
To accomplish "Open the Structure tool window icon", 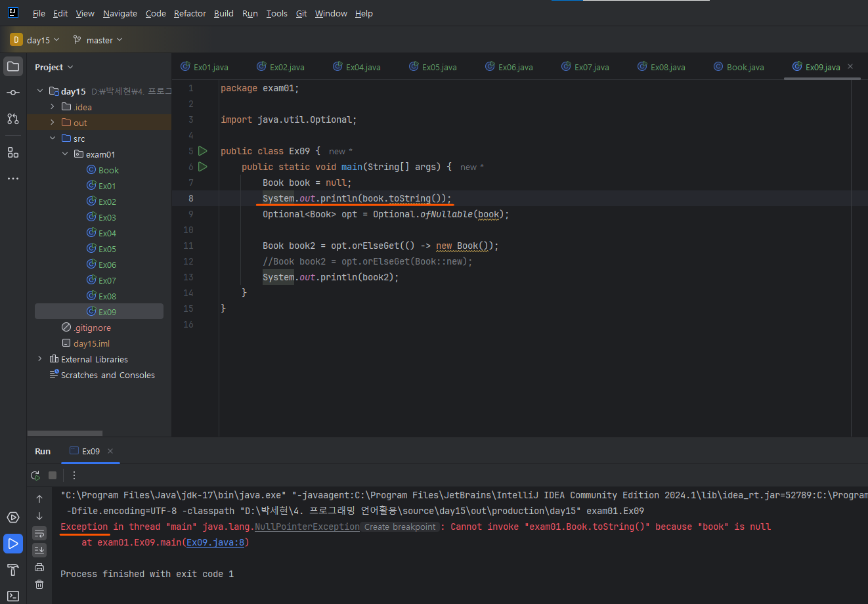I will pyautogui.click(x=13, y=152).
